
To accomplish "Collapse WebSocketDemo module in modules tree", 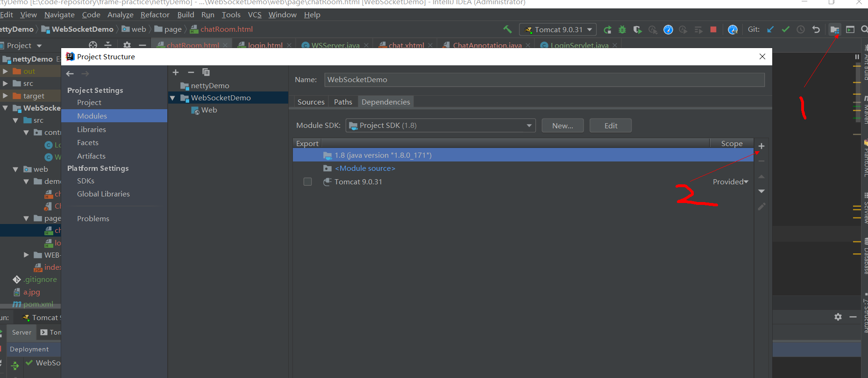I will coord(172,98).
